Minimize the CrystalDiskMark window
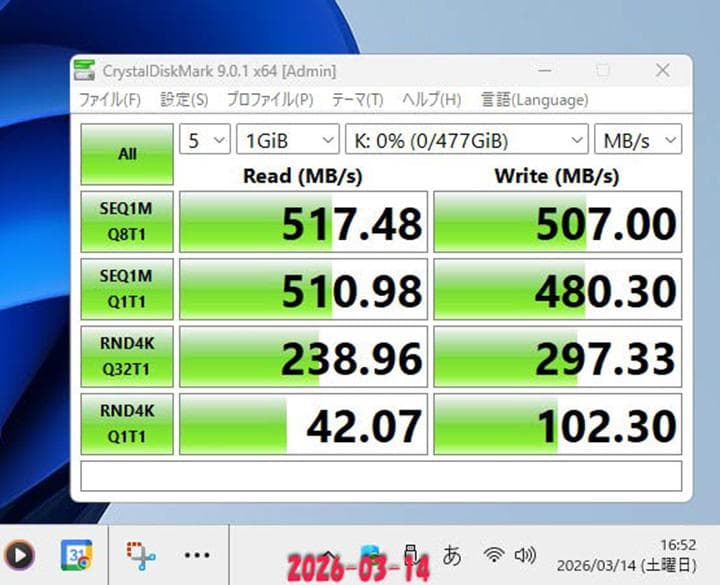Viewport: 720px width, 585px height. click(545, 70)
